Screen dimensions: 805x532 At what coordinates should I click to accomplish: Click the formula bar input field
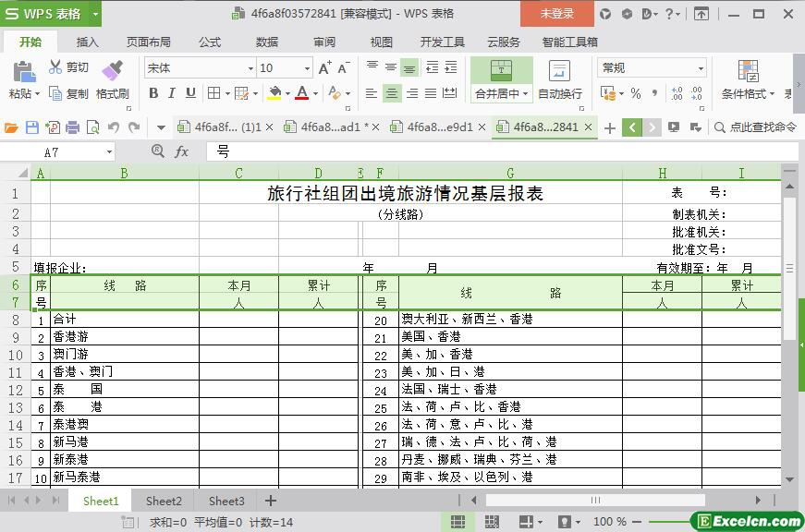point(499,151)
